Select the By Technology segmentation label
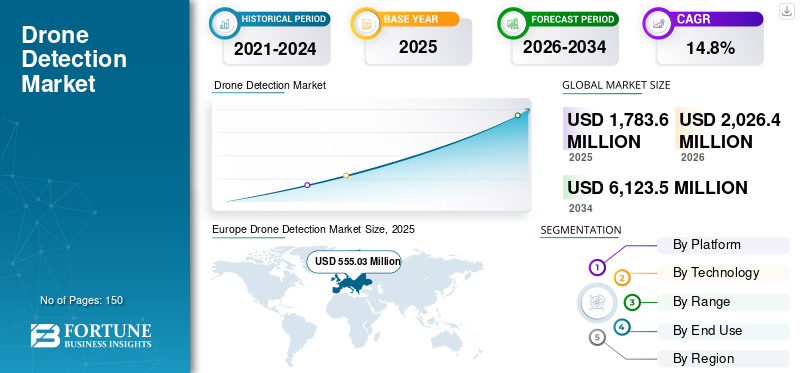Viewport: 800px width, 373px height. coord(723,273)
